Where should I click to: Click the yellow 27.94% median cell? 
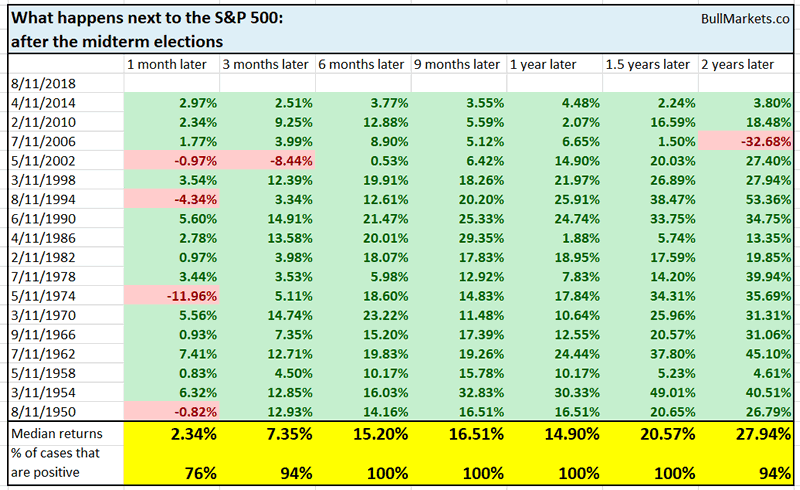[x=746, y=433]
